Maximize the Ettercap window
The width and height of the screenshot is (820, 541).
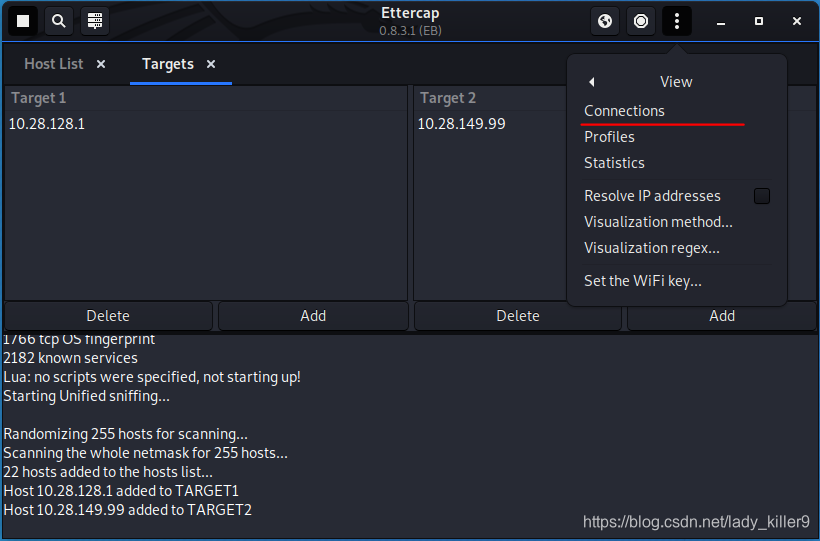[759, 21]
